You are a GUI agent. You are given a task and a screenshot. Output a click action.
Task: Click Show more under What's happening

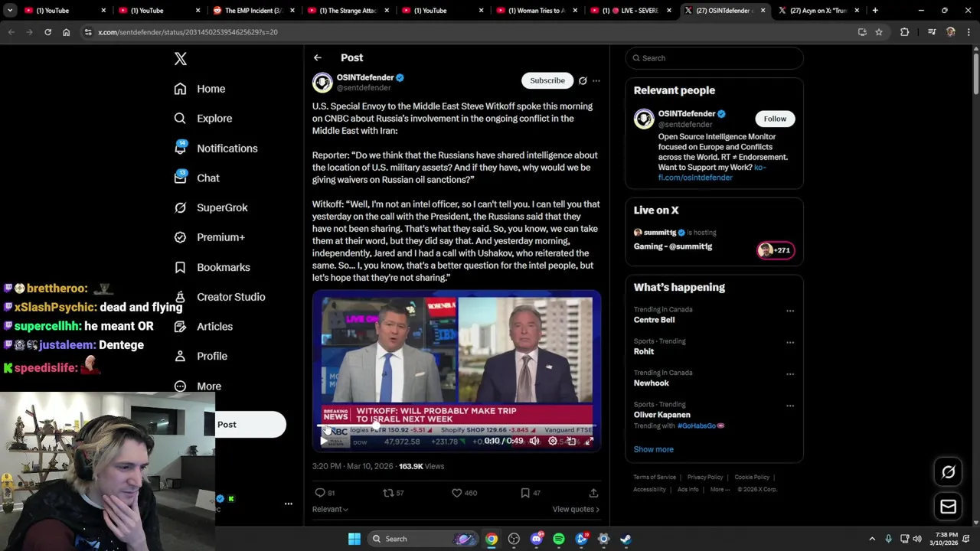point(653,449)
